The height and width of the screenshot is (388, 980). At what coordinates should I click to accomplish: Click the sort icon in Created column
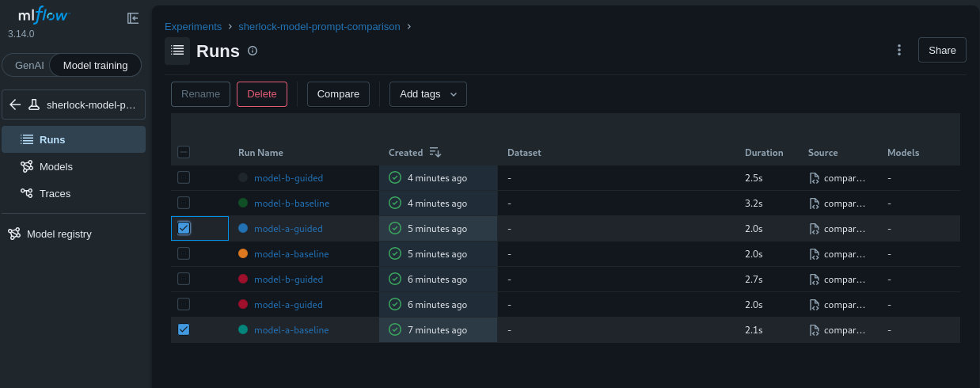click(435, 152)
